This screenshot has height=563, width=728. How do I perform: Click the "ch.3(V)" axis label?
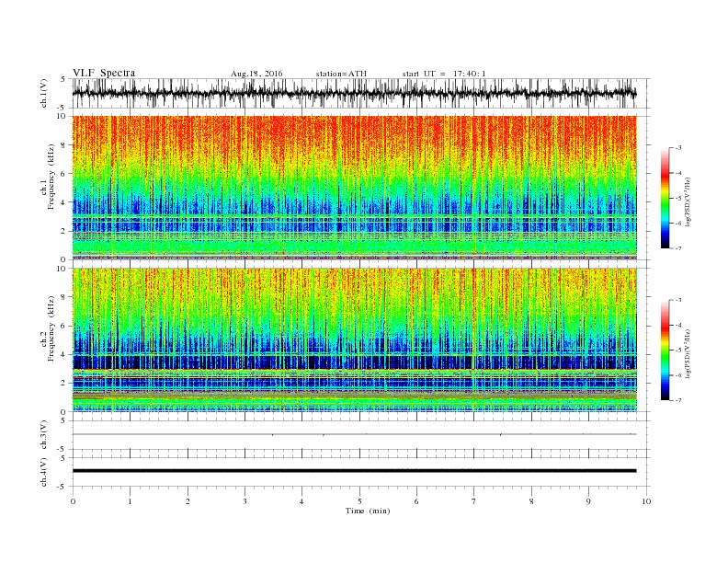(44, 435)
